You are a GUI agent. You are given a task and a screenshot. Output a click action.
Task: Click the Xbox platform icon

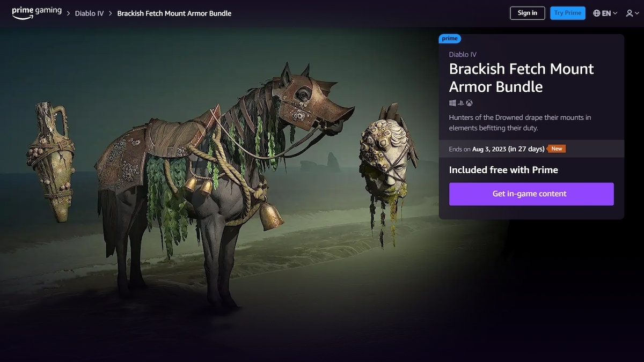[x=469, y=103]
